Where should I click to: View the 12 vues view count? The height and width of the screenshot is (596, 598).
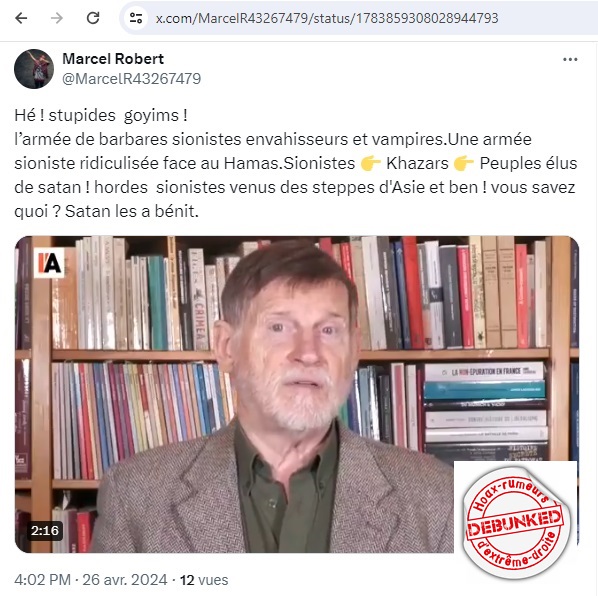[x=204, y=580]
